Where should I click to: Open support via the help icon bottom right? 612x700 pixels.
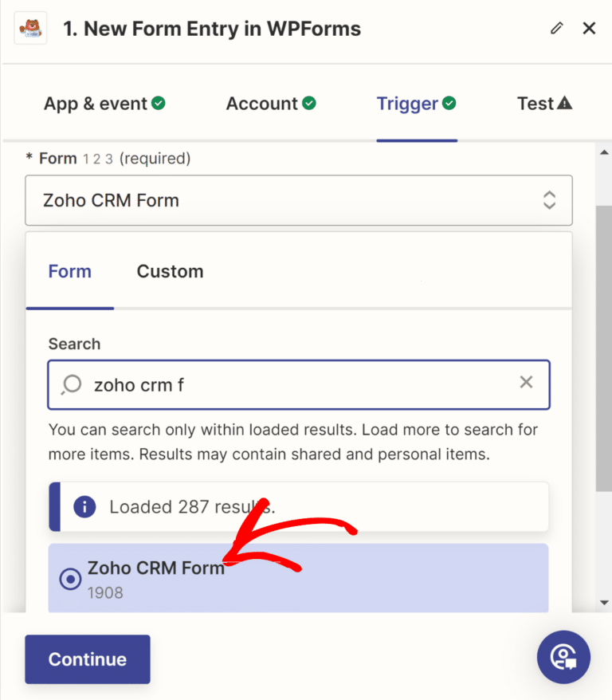click(x=563, y=657)
